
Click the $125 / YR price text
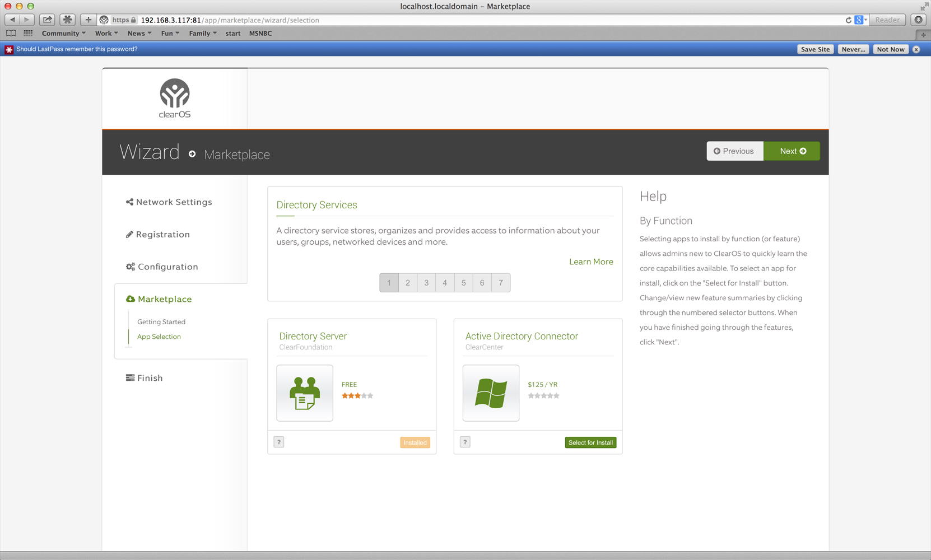click(x=542, y=385)
